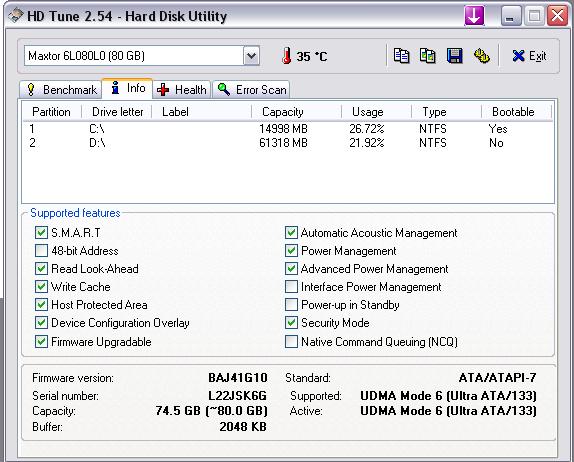Viewport: 574px width, 462px height.
Task: Open the Health tab
Action: coord(182,90)
